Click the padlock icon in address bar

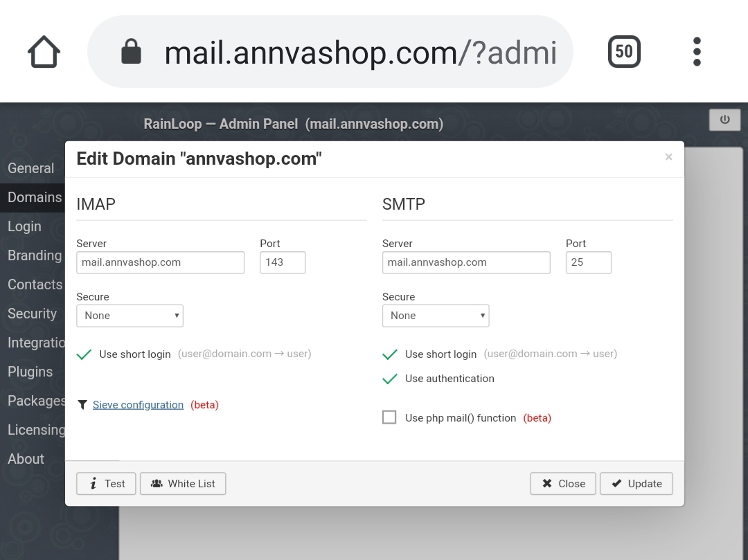[x=131, y=51]
